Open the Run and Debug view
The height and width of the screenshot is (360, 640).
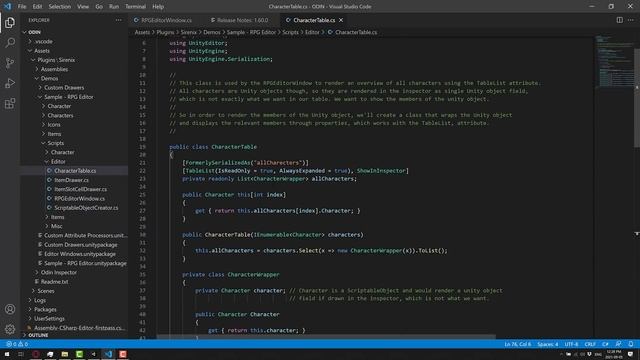[10, 83]
